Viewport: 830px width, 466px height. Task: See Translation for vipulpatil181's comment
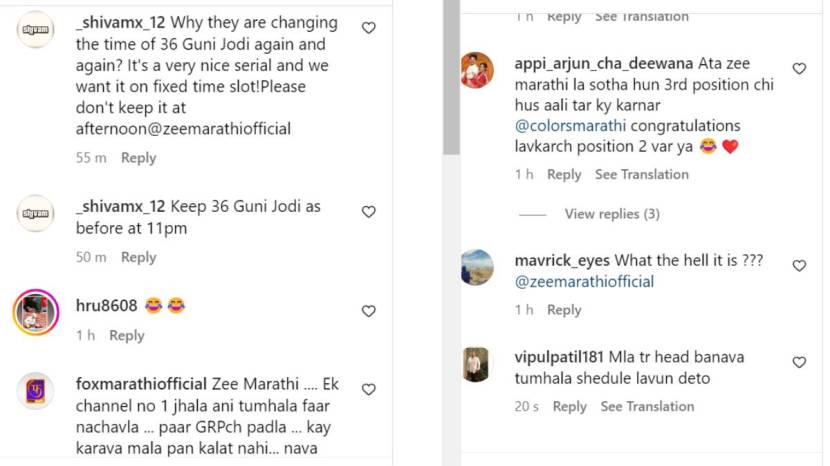click(647, 407)
